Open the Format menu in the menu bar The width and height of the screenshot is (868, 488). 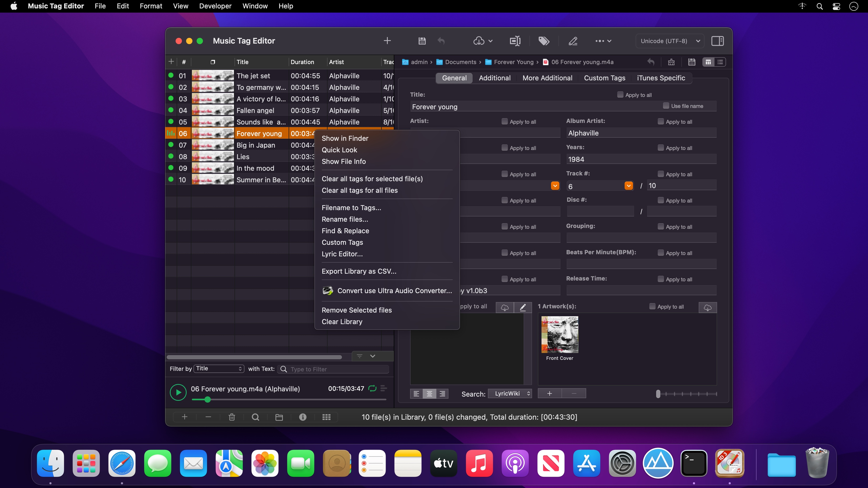(151, 6)
